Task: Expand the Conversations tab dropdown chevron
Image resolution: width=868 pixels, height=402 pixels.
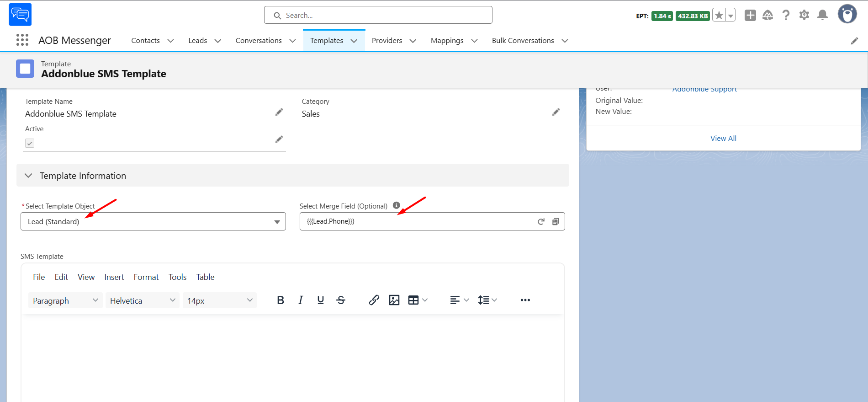Action: click(293, 41)
